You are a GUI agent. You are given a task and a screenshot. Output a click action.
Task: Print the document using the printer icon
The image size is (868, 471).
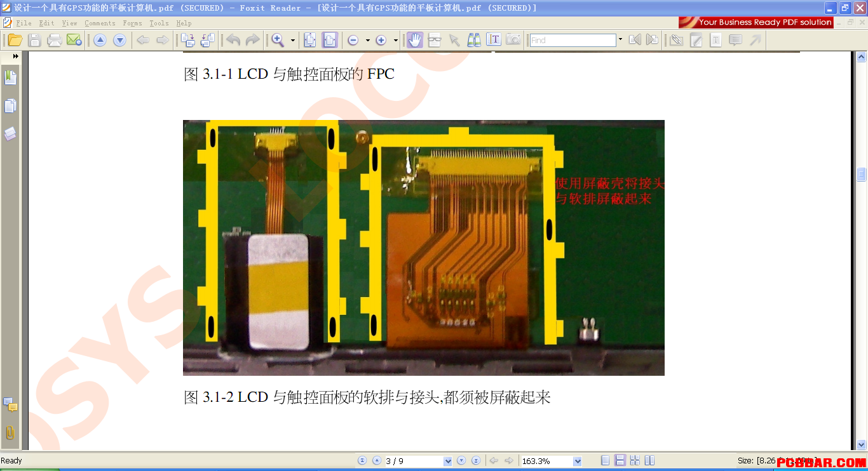[55, 40]
